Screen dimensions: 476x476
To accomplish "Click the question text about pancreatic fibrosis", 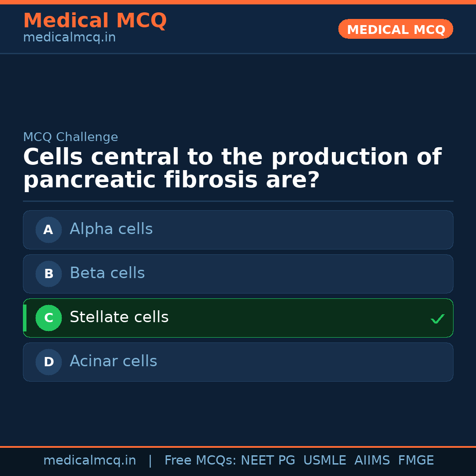I will (x=232, y=168).
